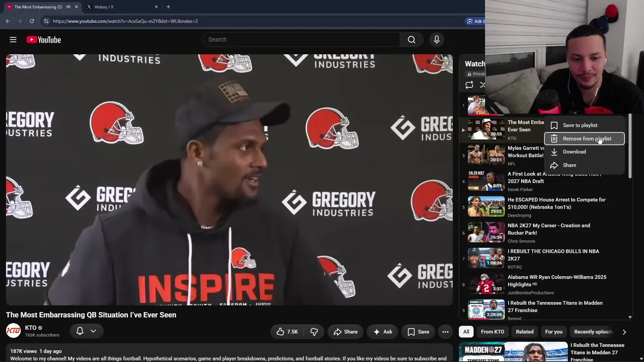Select Share in context menu
Screen dimensions: 644x362
click(x=584, y=165)
